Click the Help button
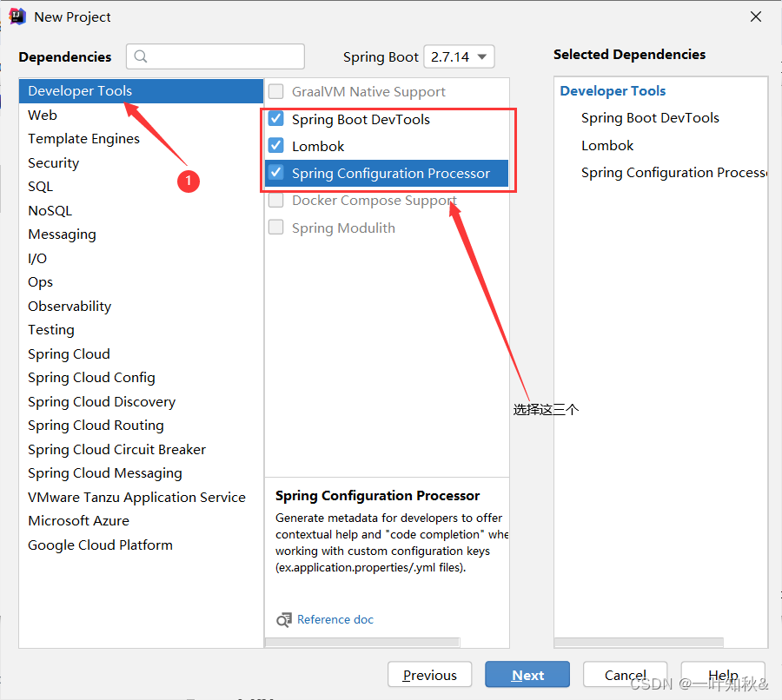 pos(723,675)
